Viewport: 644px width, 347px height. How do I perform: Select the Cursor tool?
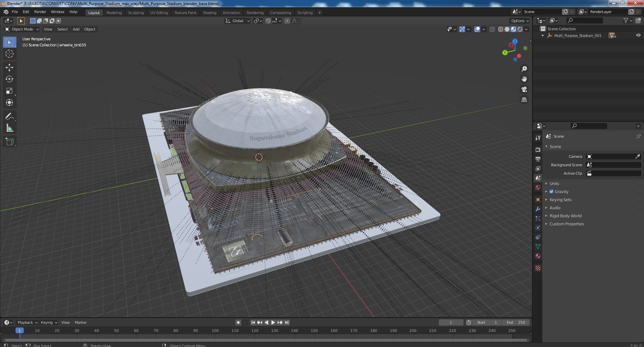click(x=9, y=54)
